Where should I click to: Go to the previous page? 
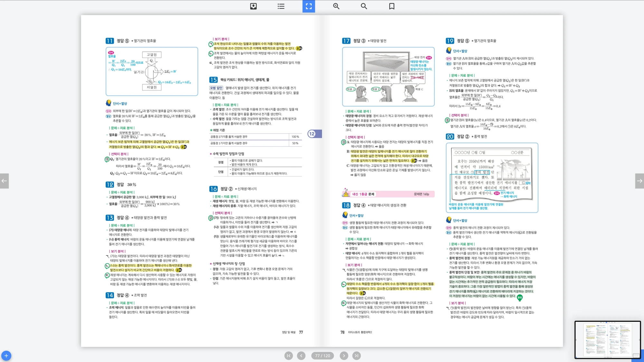301,356
